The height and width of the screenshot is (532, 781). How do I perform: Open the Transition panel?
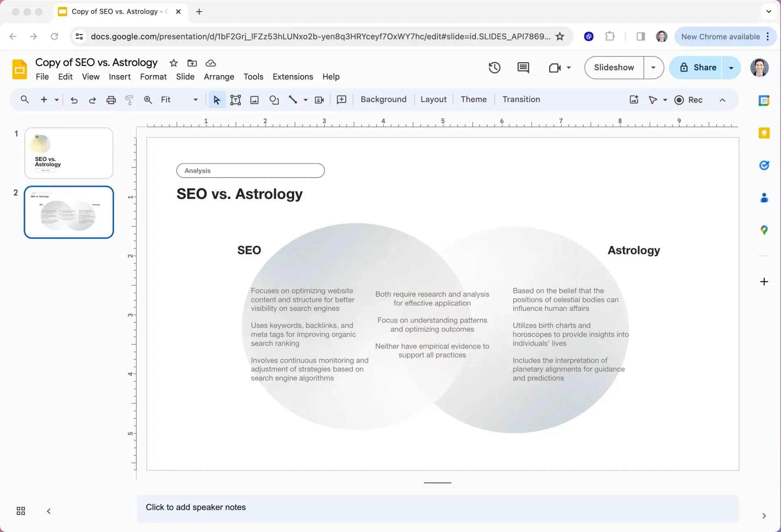click(x=521, y=100)
